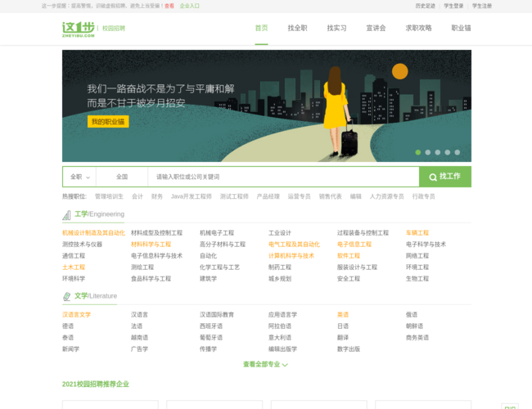Go to the 首页 tab
Screen dimensions: 532x409
tap(261, 28)
